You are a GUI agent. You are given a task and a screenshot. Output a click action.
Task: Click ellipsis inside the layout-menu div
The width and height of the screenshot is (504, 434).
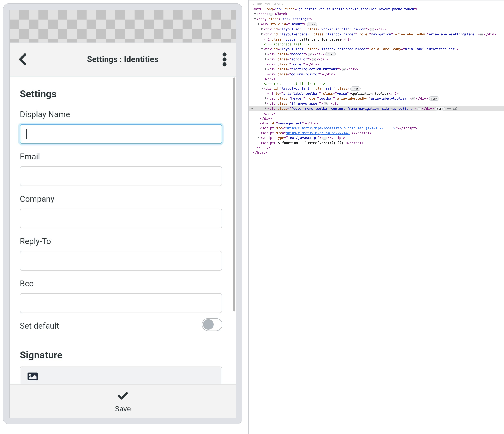click(x=372, y=29)
